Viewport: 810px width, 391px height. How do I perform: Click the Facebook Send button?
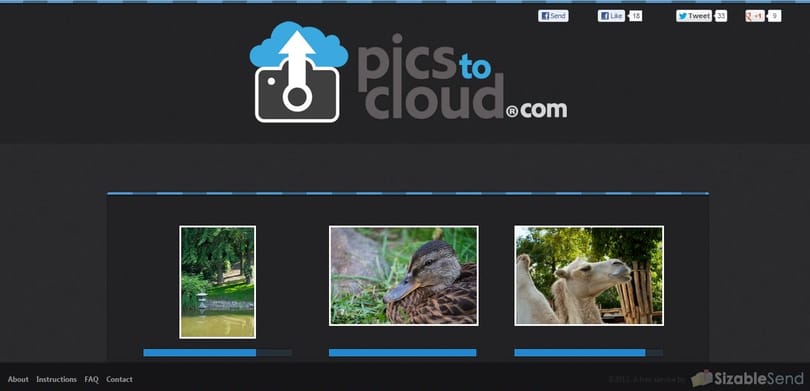[x=553, y=16]
